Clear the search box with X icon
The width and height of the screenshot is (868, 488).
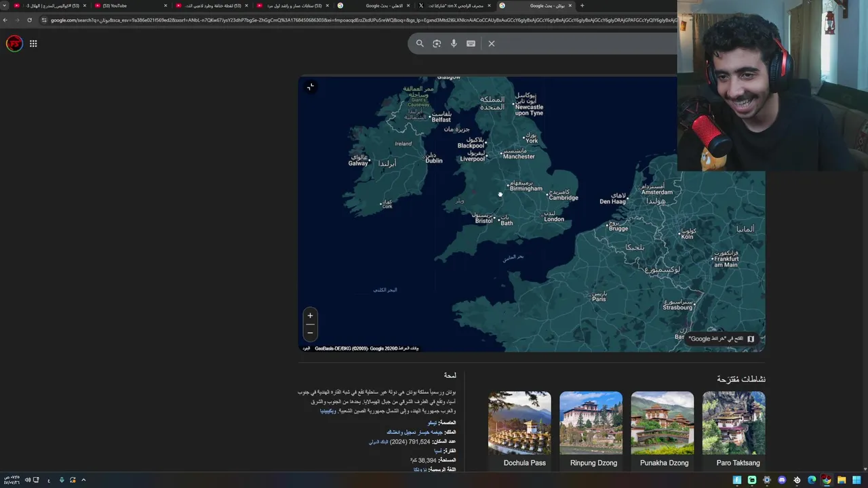click(492, 43)
